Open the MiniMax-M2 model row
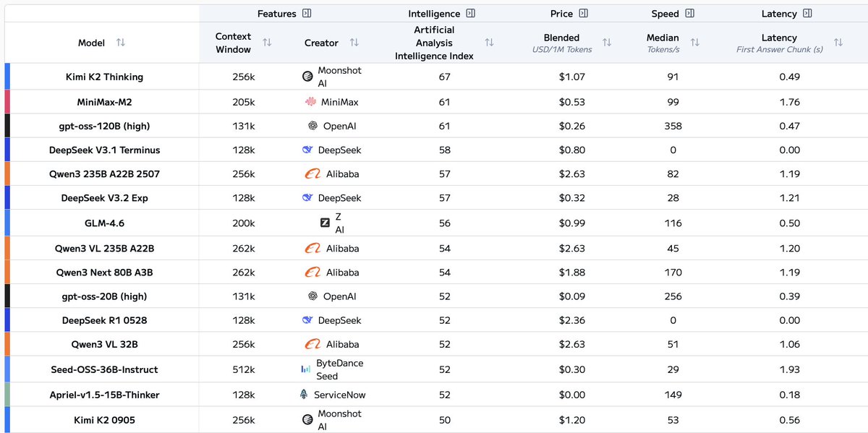The image size is (868, 433). coord(104,102)
